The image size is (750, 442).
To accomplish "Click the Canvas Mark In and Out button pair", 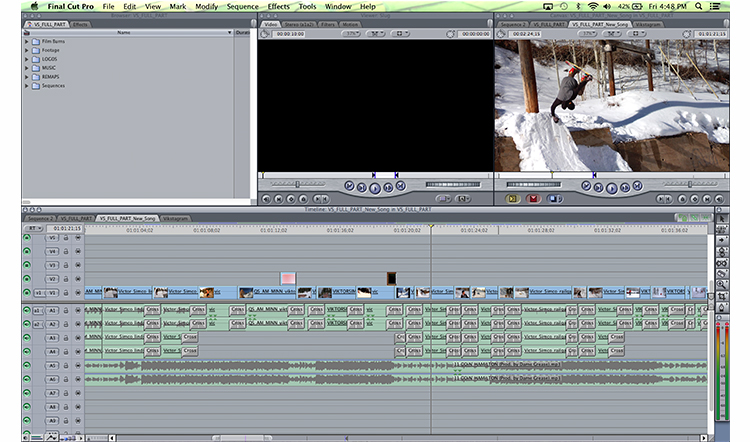I will pyautogui.click(x=664, y=199).
